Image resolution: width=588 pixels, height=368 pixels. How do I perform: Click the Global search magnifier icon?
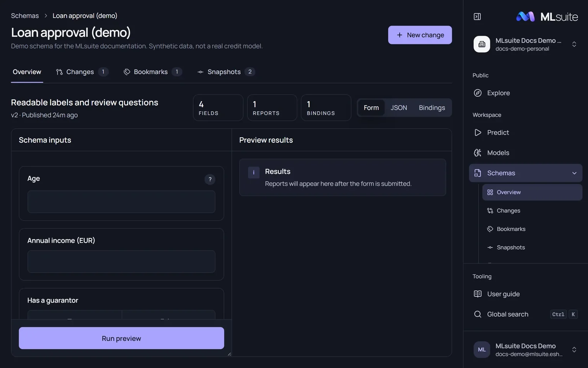(478, 314)
